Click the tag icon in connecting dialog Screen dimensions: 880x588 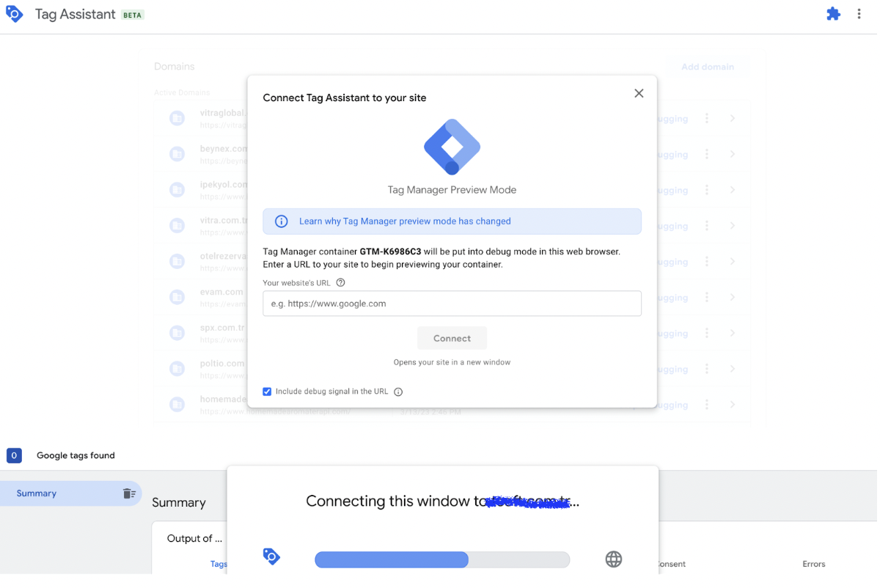271,556
